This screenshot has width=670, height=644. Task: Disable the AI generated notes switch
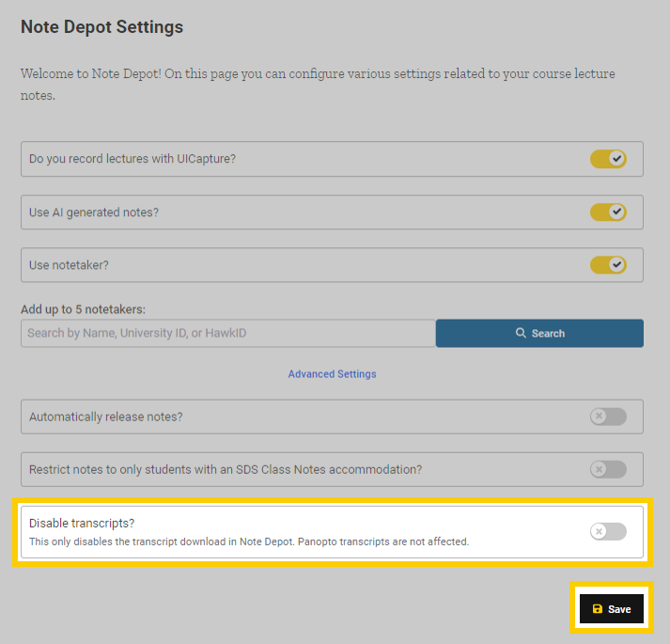[x=608, y=212]
